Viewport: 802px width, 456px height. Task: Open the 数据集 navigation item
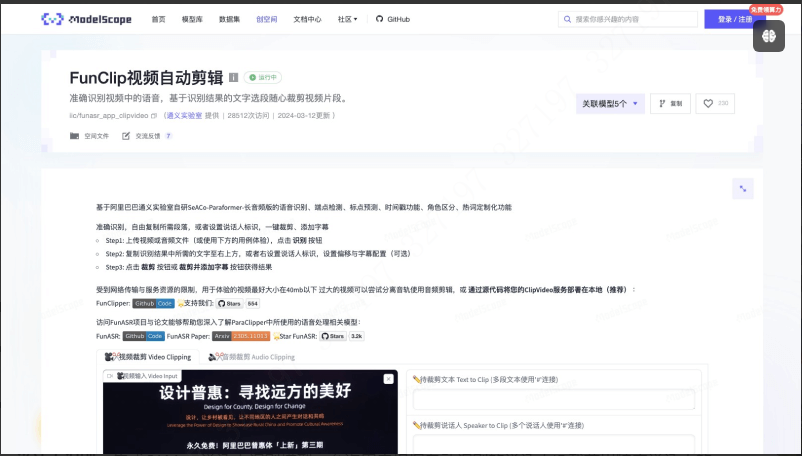[230, 19]
